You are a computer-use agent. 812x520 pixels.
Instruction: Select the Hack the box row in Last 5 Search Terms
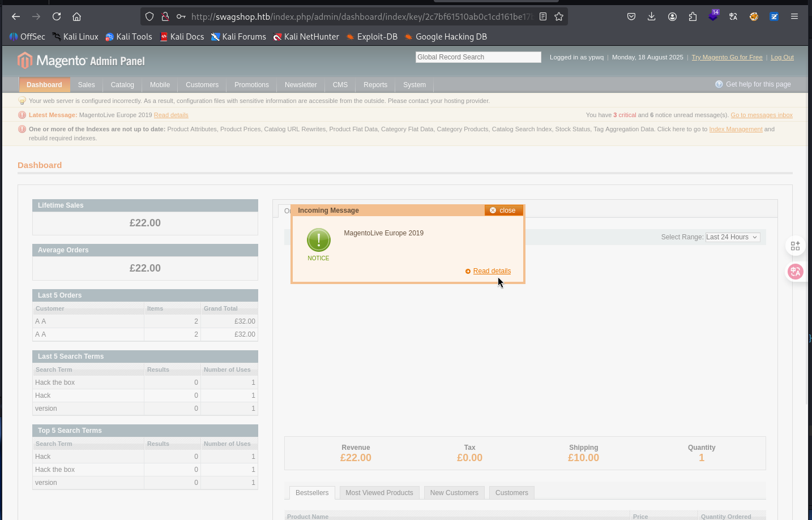145,383
